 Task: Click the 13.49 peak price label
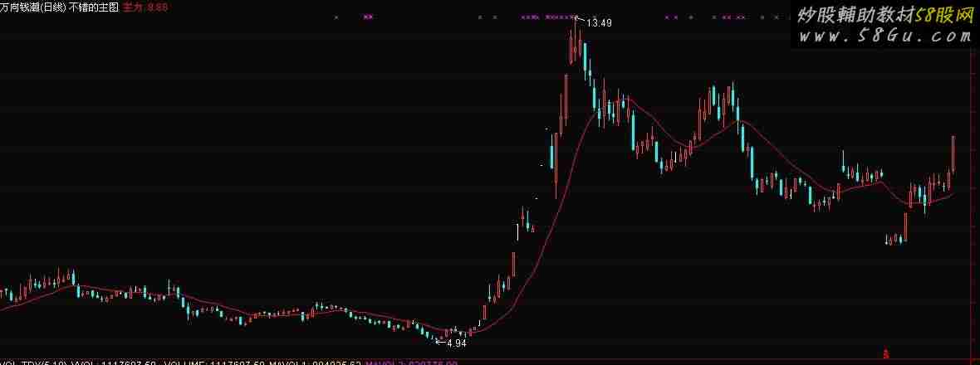(x=599, y=23)
